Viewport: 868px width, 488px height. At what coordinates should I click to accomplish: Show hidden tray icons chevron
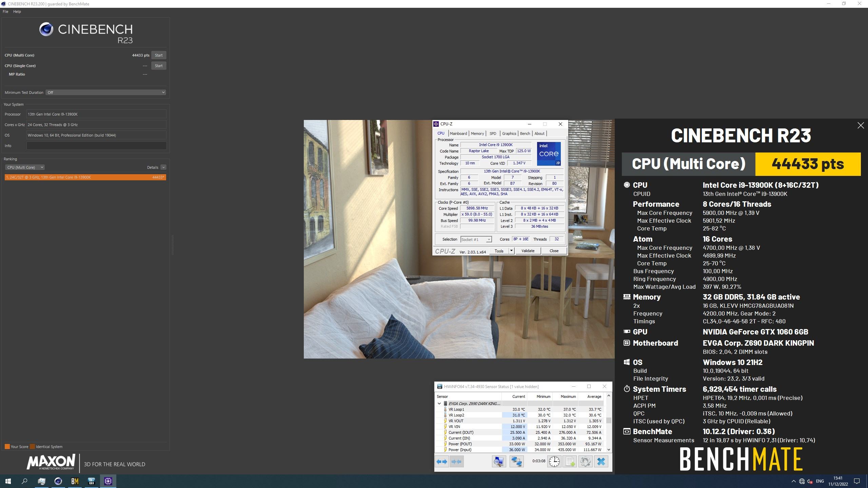793,481
